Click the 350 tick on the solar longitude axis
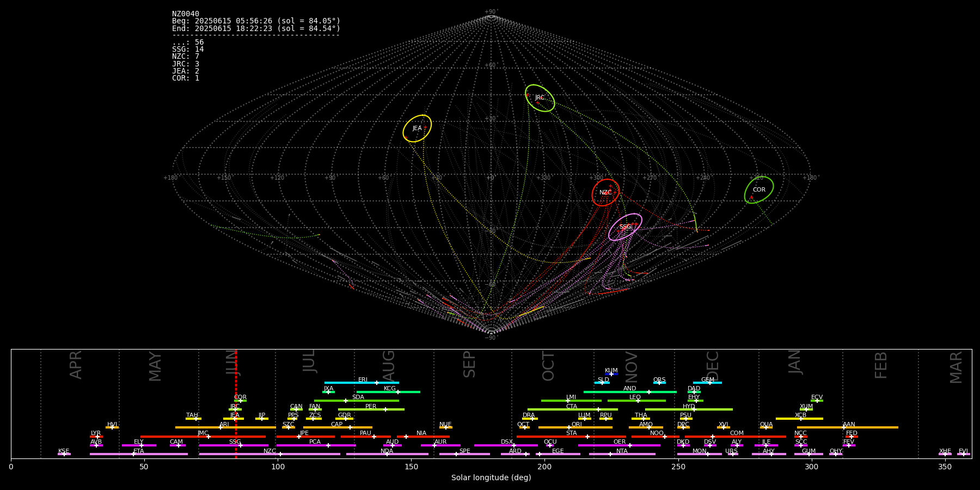The width and height of the screenshot is (980, 490). [945, 467]
